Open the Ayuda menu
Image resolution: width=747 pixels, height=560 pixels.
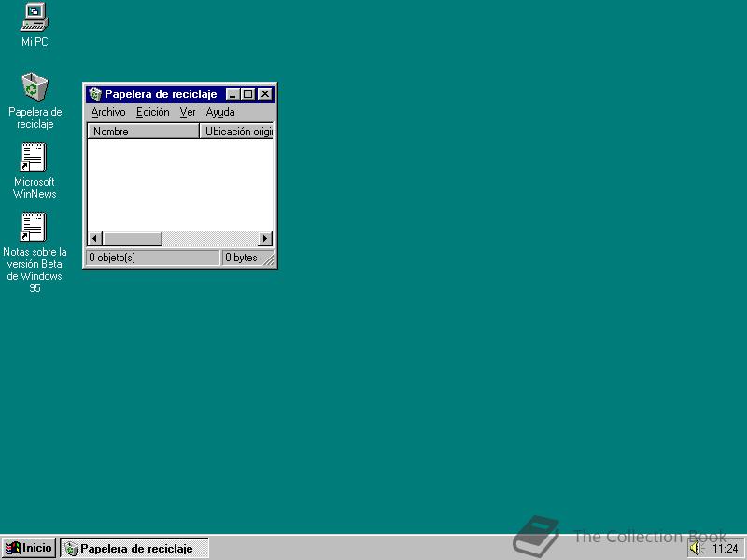[x=220, y=112]
